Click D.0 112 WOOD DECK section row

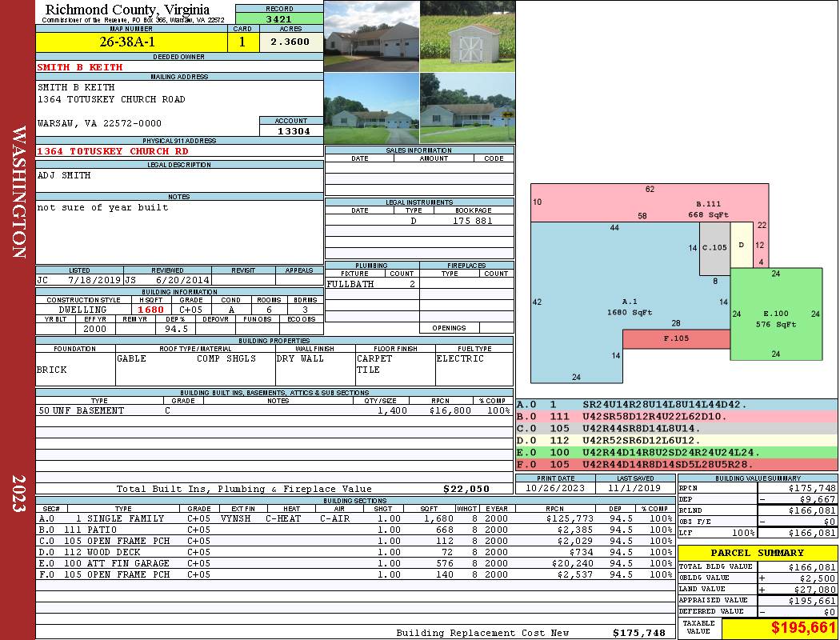[354, 552]
